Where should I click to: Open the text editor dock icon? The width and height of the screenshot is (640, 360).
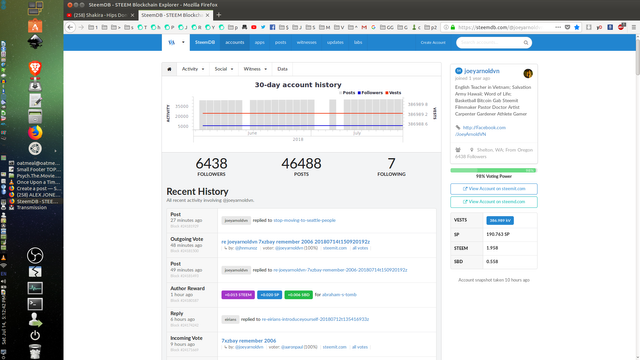coord(35,100)
